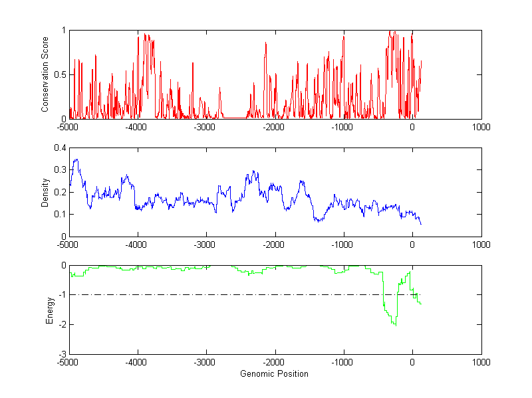Select the -2000 x-tick label under Density plot

(x=274, y=245)
